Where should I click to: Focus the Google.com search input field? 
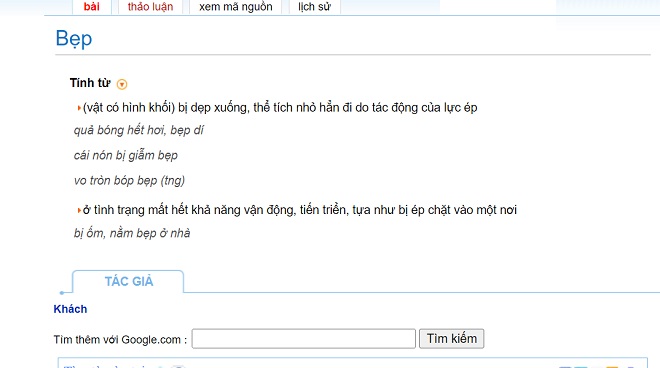[303, 339]
